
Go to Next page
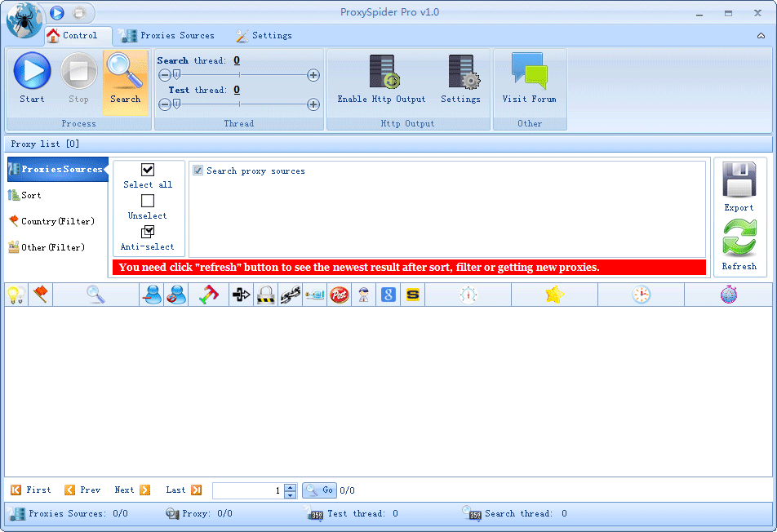(x=132, y=490)
